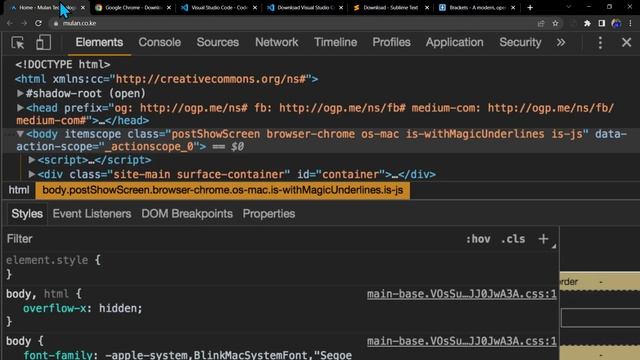Toggle the browser side panel icon
640x360 pixels.
[x=602, y=23]
